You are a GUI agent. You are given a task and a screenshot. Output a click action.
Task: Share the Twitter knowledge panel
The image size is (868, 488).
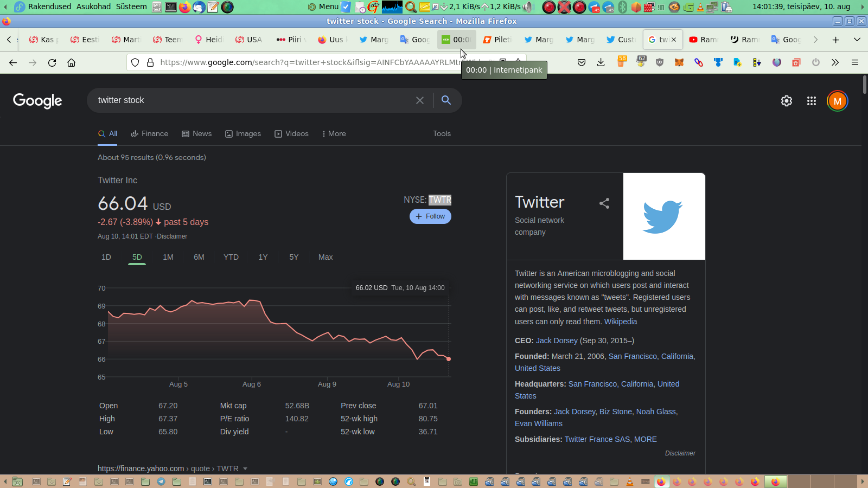click(604, 203)
